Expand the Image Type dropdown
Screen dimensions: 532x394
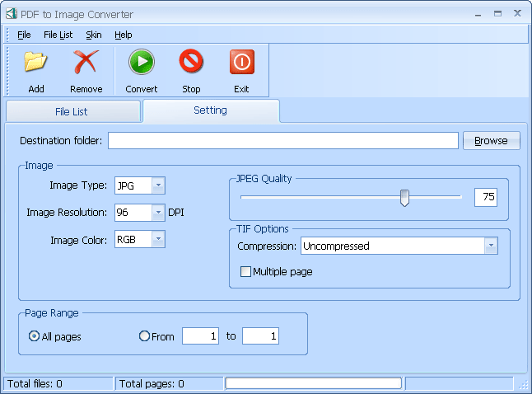158,185
